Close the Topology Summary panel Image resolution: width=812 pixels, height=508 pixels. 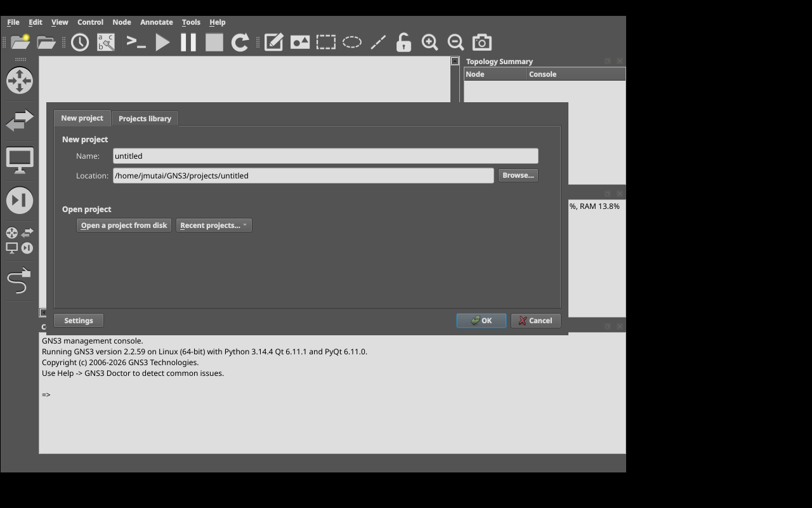[x=620, y=61]
